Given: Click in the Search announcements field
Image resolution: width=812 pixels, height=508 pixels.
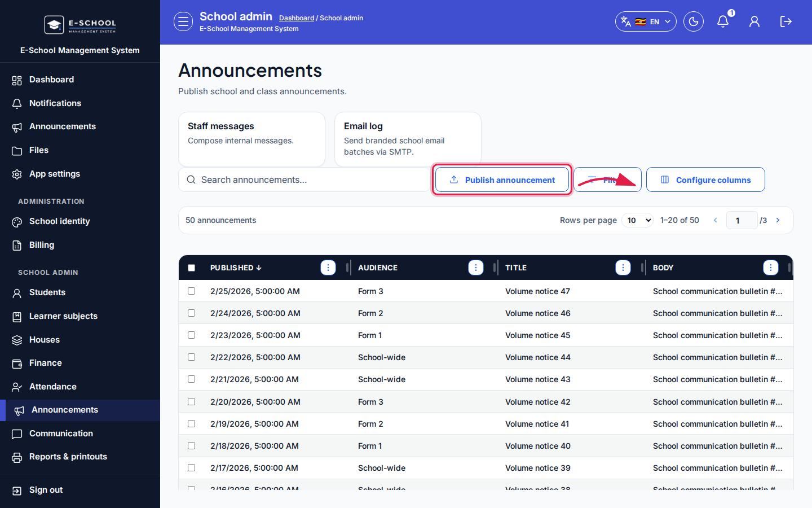Looking at the screenshot, I should tap(304, 179).
